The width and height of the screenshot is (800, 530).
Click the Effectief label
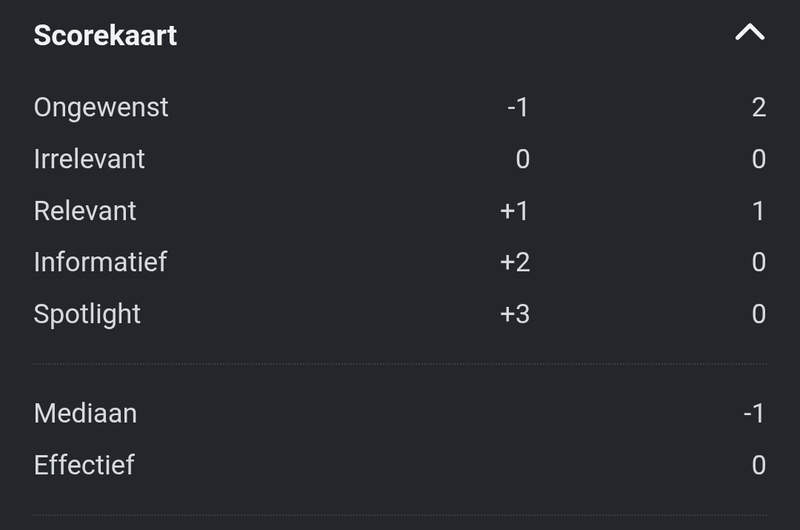pyautogui.click(x=84, y=465)
